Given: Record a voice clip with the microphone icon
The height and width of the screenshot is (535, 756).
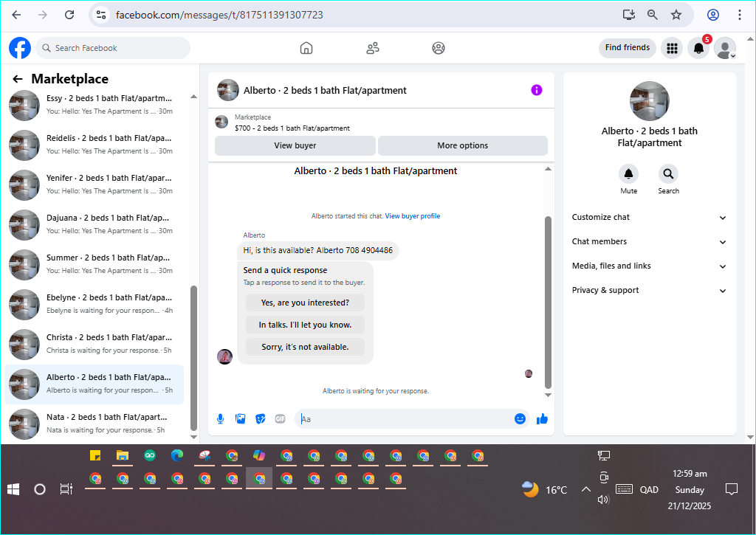Looking at the screenshot, I should [220, 419].
